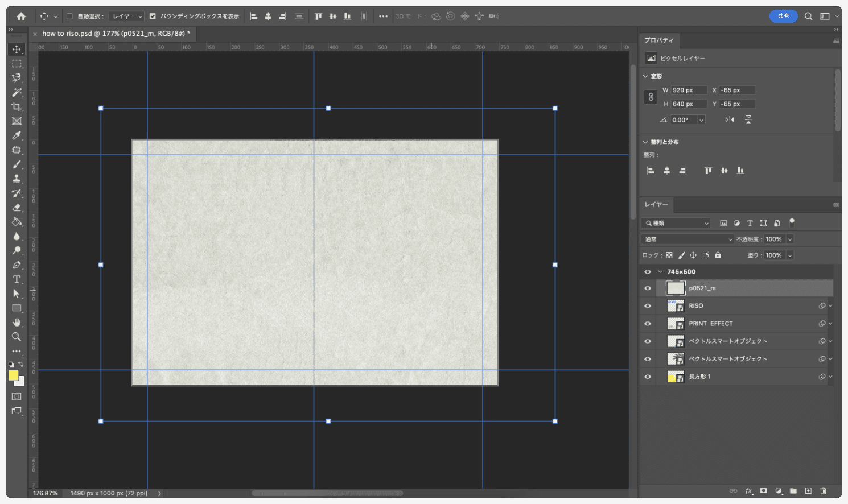
Task: Select the Rectangle shape tool
Action: click(x=17, y=308)
